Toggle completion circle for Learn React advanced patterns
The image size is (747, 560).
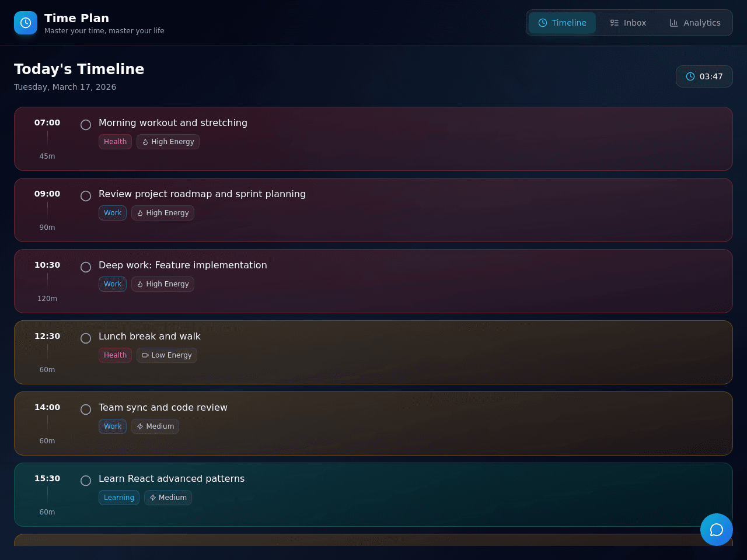pos(86,481)
